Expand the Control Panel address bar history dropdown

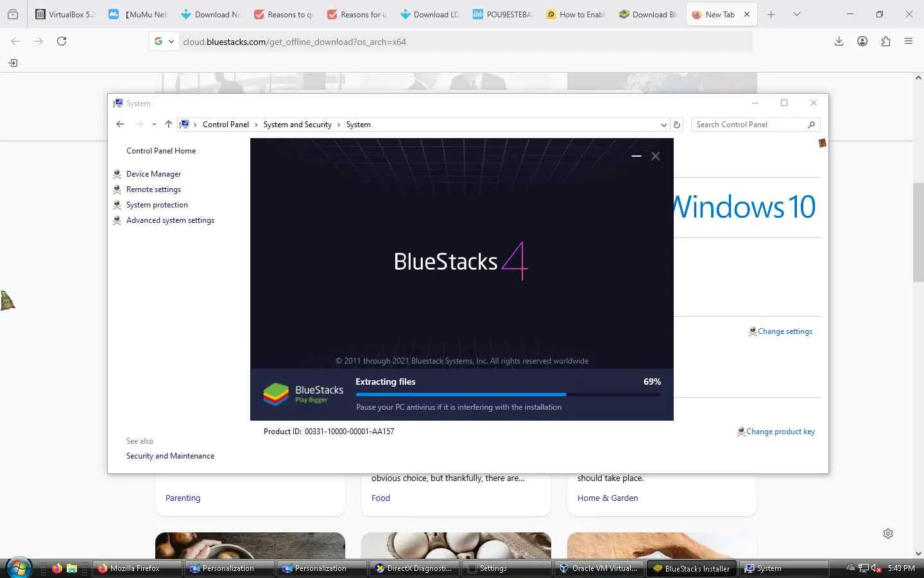663,125
